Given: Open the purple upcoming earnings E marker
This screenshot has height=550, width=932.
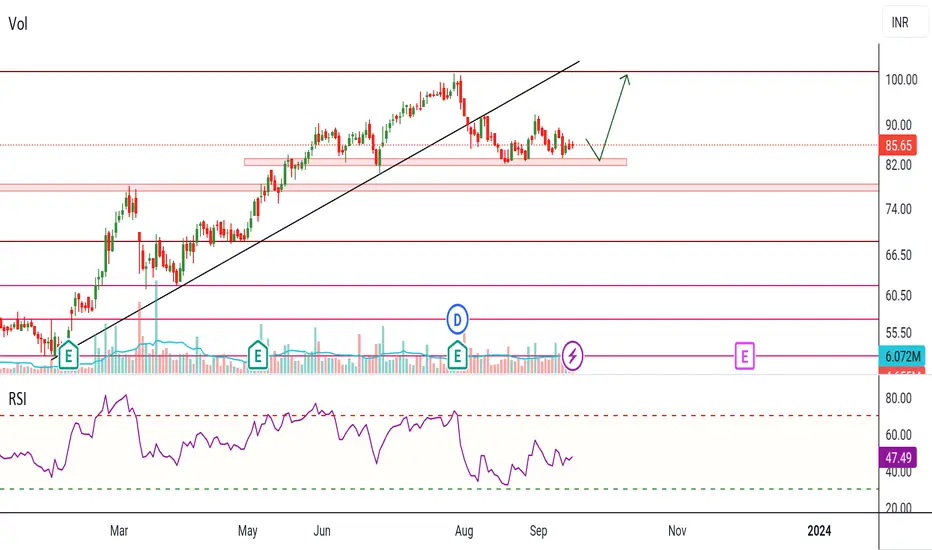Looking at the screenshot, I should pyautogui.click(x=744, y=356).
